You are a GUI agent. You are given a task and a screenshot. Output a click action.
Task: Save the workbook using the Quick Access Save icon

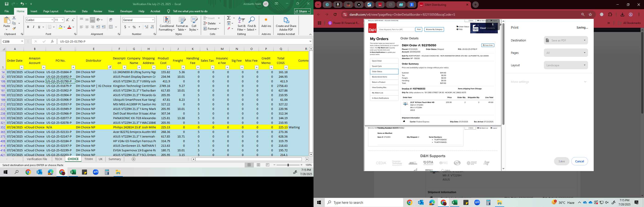click(6, 4)
